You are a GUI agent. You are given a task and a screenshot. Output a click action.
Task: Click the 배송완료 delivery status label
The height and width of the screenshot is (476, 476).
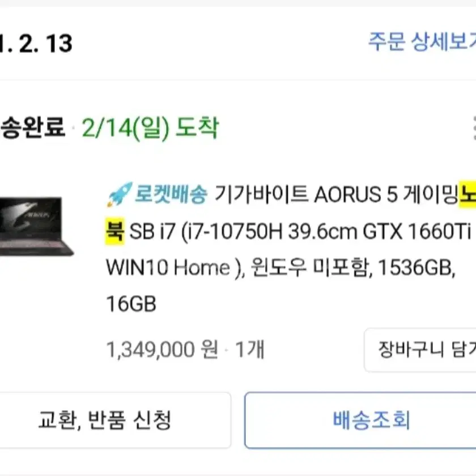[32, 127]
